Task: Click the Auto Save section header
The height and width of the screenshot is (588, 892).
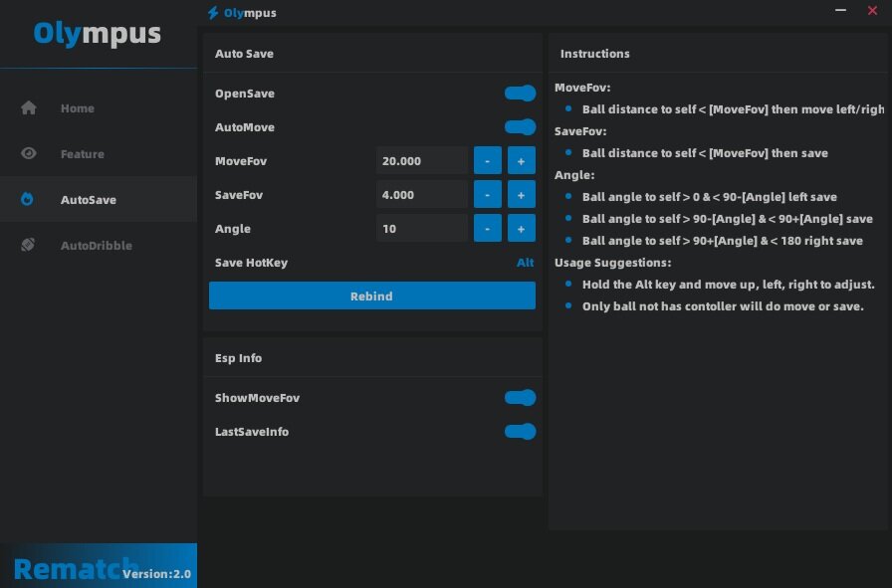Action: [244, 54]
